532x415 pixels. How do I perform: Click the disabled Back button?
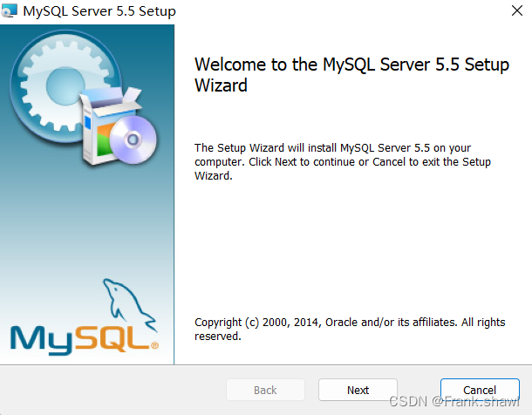[x=265, y=390]
